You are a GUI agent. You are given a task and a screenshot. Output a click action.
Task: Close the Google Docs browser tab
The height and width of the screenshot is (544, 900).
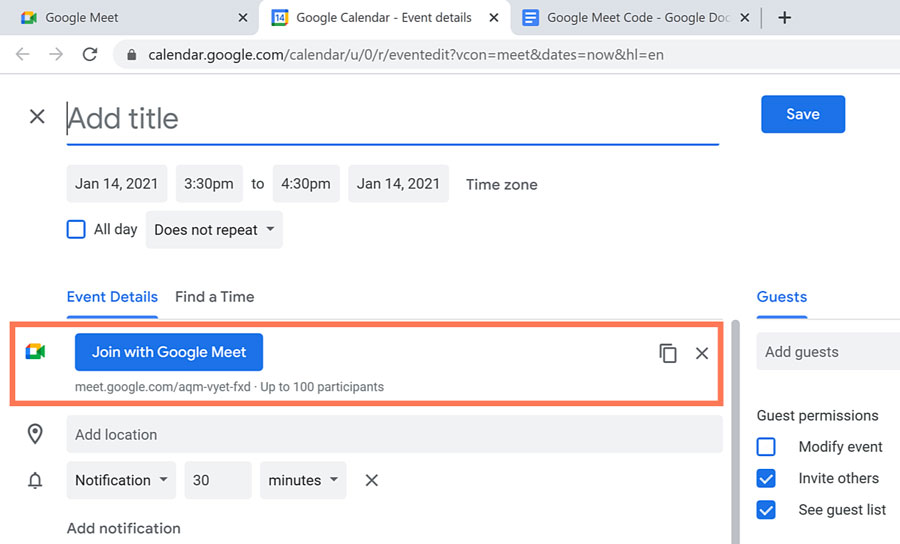(x=744, y=18)
